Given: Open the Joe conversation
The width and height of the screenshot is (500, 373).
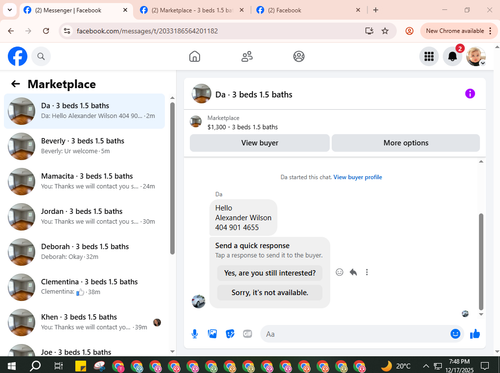Looking at the screenshot, I should tap(84, 349).
